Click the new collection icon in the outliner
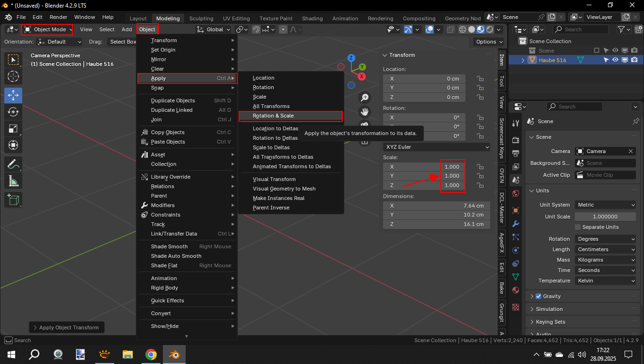 point(635,29)
